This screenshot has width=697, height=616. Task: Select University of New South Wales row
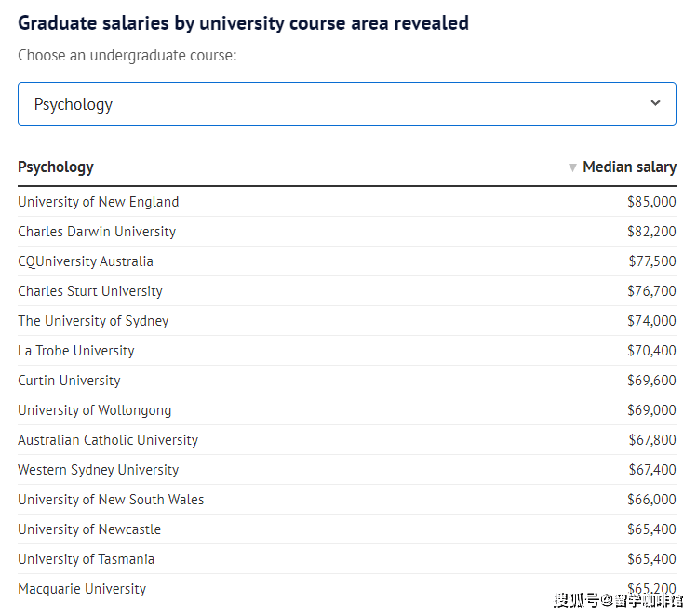coord(111,500)
